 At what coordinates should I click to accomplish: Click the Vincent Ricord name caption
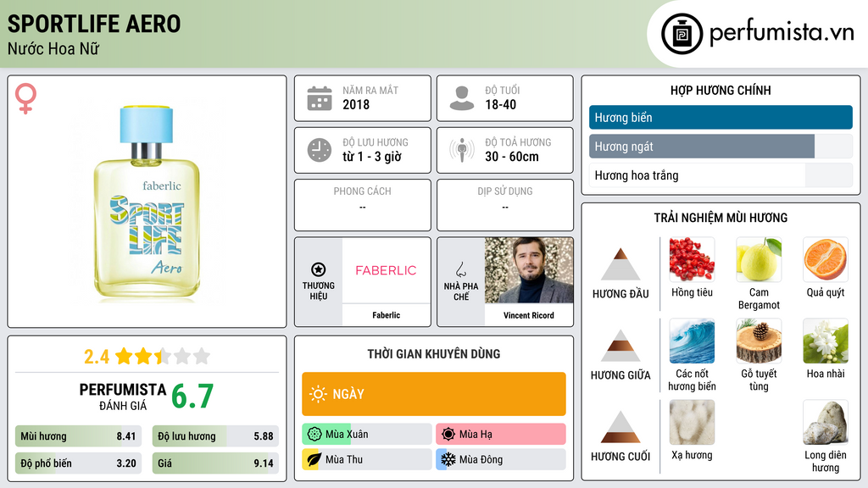tap(529, 315)
